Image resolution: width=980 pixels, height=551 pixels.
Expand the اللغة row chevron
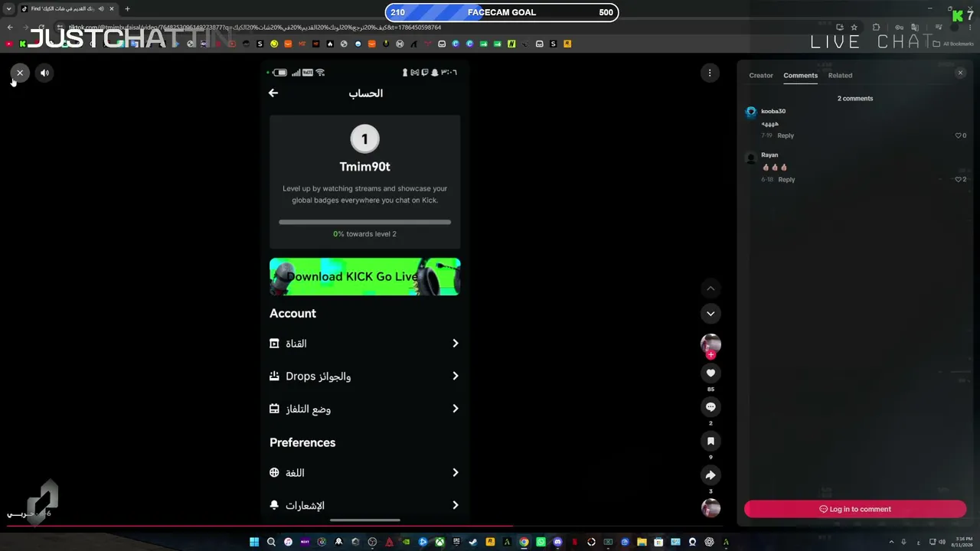(455, 473)
